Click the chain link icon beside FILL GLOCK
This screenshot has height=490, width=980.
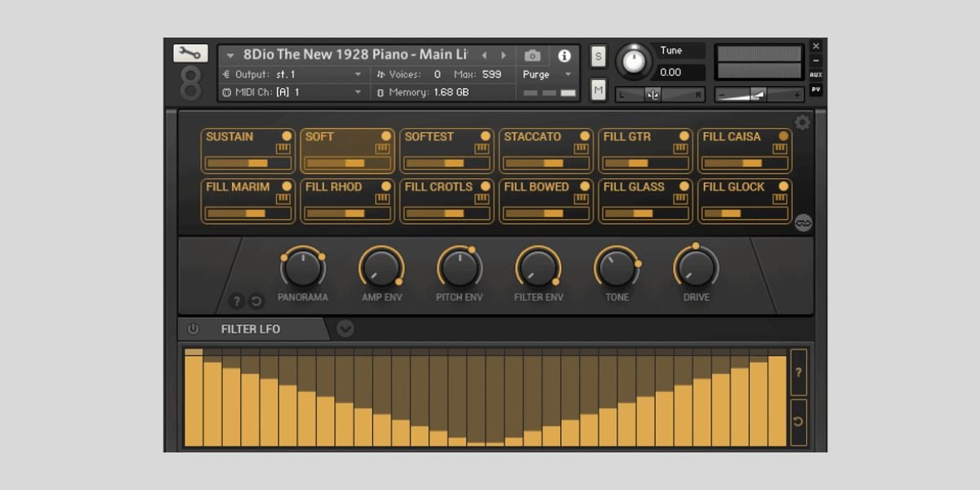[x=804, y=223]
